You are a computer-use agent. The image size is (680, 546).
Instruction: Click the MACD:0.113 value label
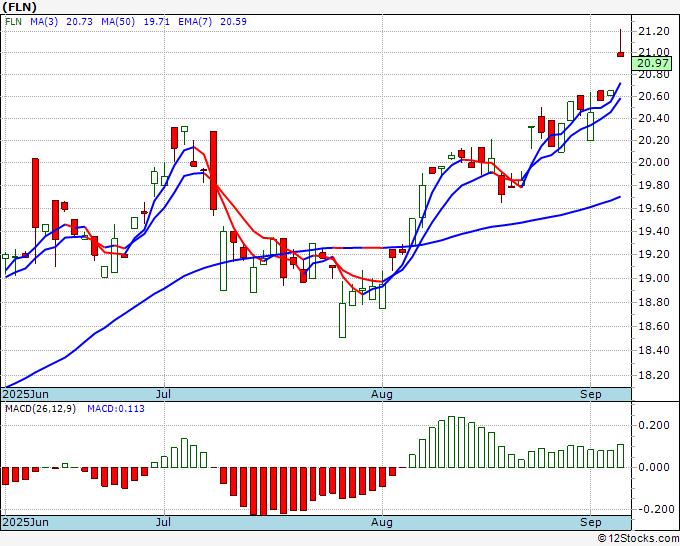coord(116,409)
